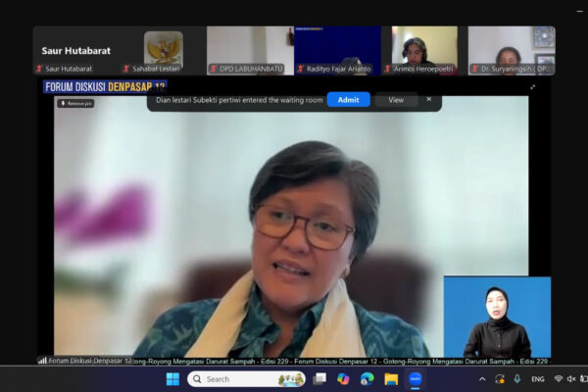Click the Remove pin button
Image resolution: width=588 pixels, height=392 pixels.
tap(75, 103)
